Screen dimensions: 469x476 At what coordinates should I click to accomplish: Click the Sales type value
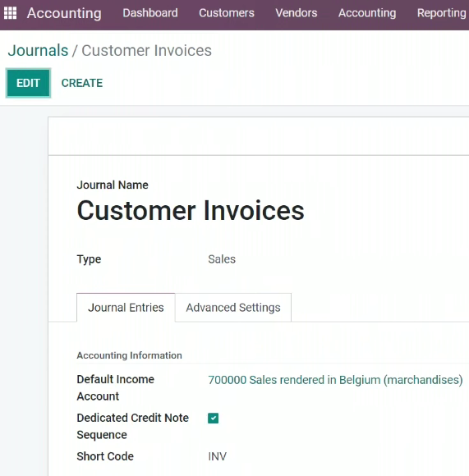coord(222,259)
